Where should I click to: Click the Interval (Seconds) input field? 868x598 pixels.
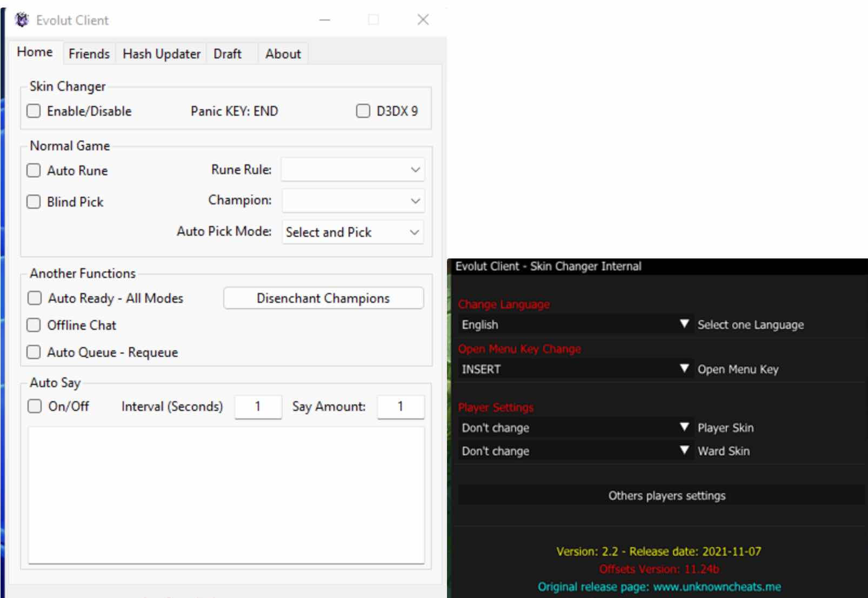pyautogui.click(x=258, y=407)
